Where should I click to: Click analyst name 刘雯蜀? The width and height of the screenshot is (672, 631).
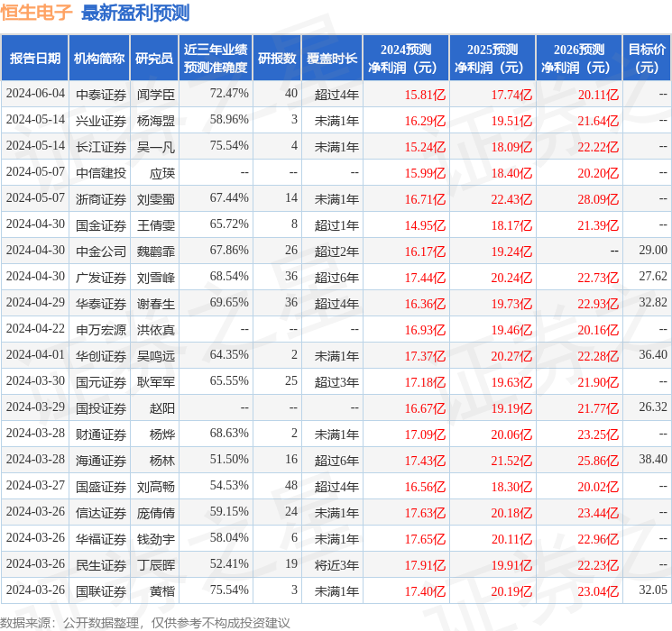(156, 199)
